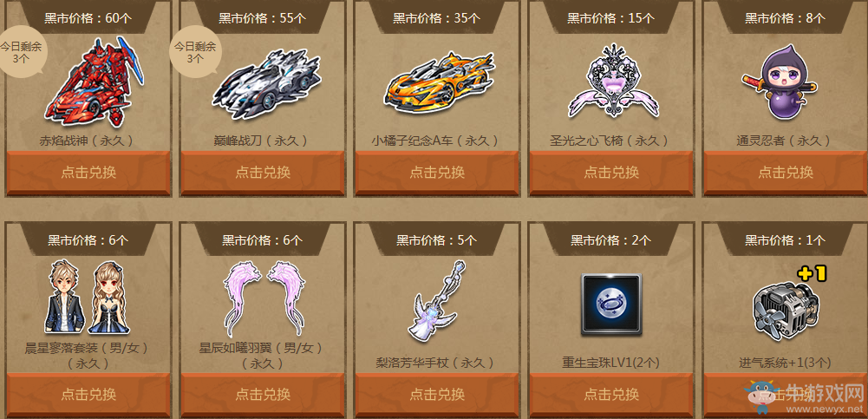Click 点击兑换 under 晨星寥落套装

click(88, 395)
